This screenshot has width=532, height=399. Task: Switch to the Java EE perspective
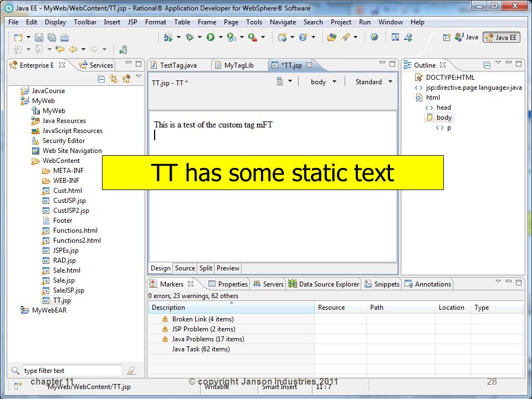tap(502, 37)
